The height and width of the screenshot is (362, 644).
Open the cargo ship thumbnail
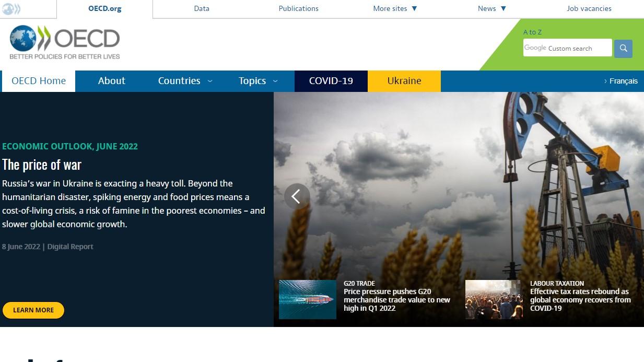pos(307,299)
